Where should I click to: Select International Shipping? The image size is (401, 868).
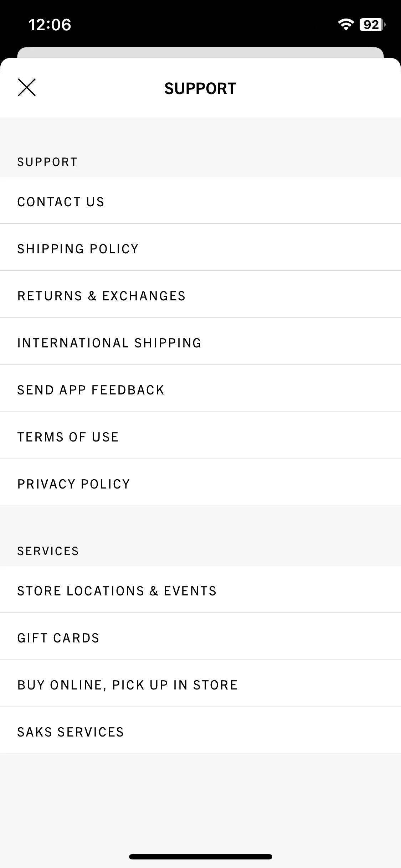pos(200,342)
